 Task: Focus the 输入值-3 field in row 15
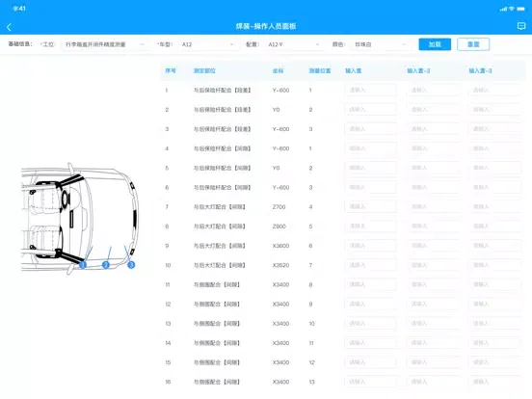tap(494, 362)
